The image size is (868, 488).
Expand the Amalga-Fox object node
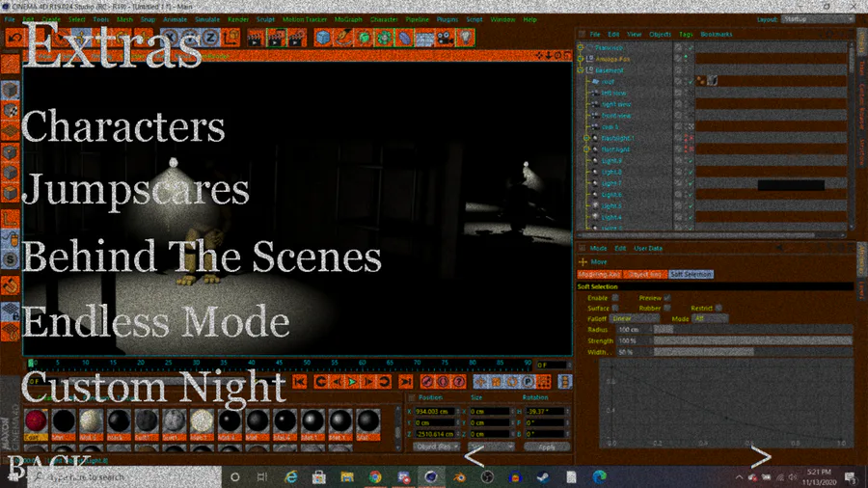click(581, 59)
